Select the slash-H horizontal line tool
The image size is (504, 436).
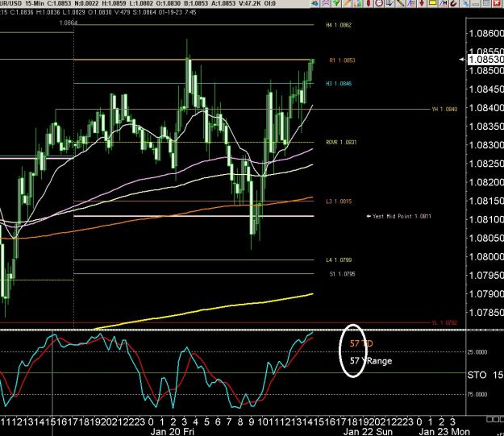(444, 3)
